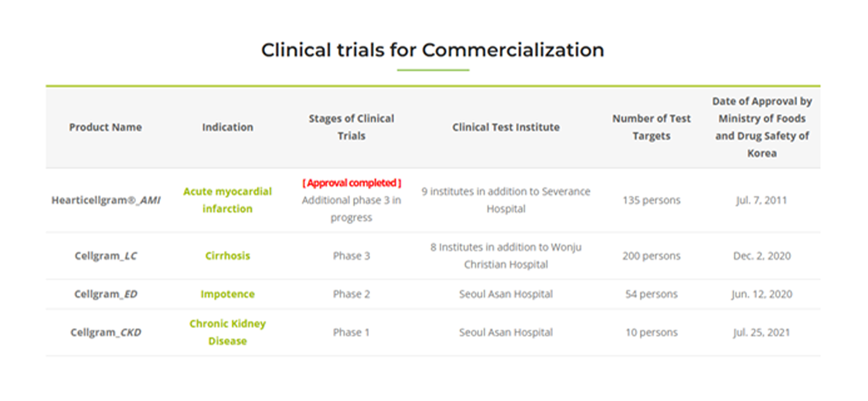Click the Stages of Clinical Trials header
The height and width of the screenshot is (401, 868).
(x=351, y=127)
